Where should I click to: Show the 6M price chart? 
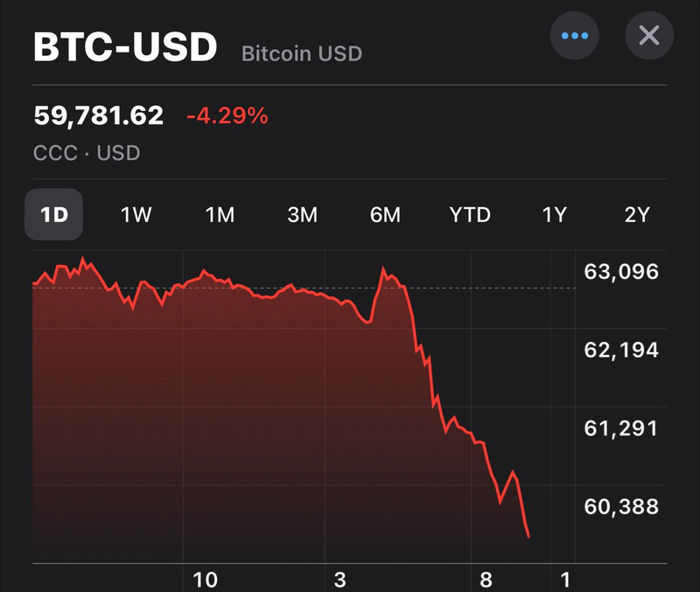pos(385,214)
